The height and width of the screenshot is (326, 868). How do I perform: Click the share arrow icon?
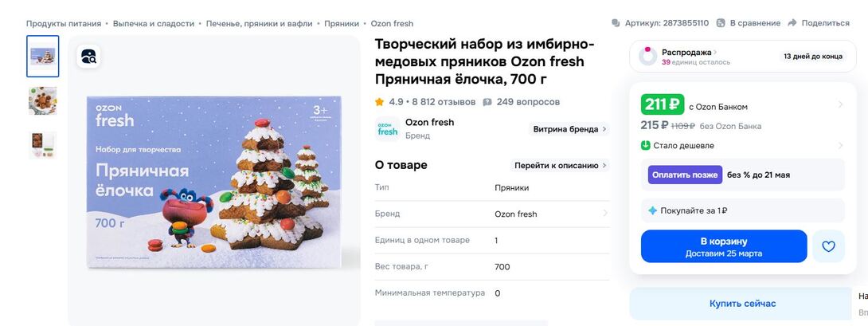(792, 23)
